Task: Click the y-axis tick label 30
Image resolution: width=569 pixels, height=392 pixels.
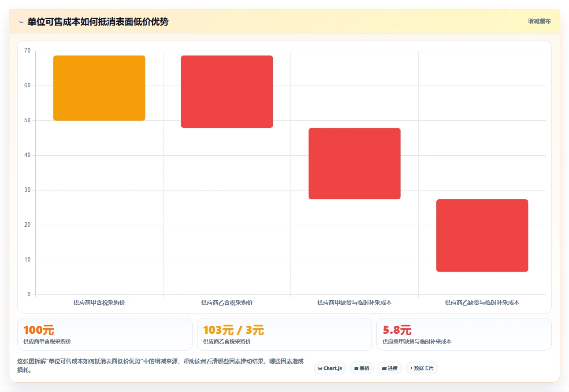Action: (27, 190)
